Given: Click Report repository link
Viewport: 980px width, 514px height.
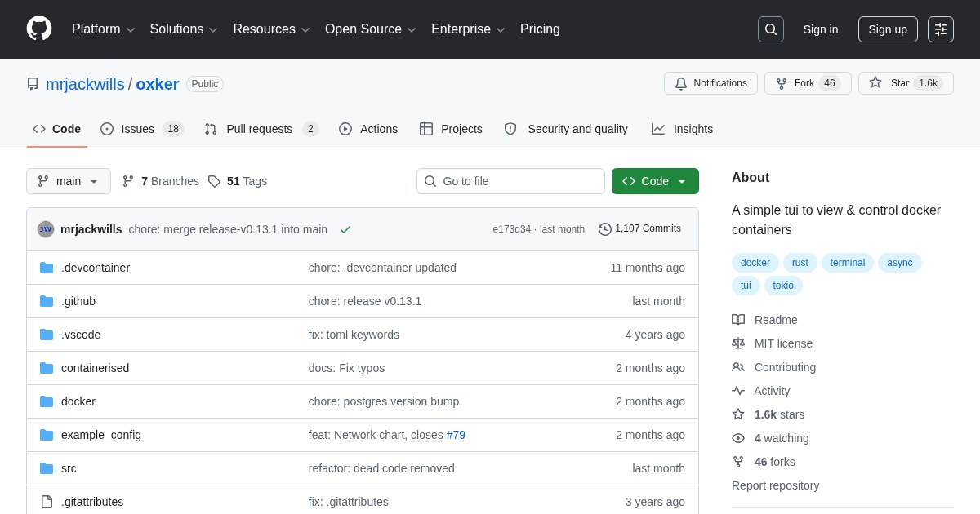Looking at the screenshot, I should (x=775, y=485).
